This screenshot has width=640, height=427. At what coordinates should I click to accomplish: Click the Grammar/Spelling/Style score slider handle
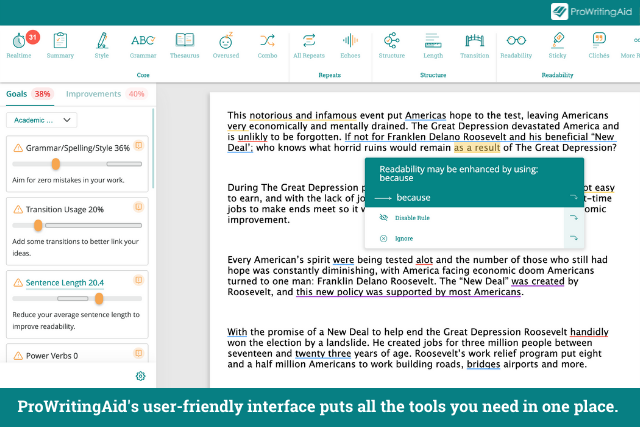click(x=56, y=164)
